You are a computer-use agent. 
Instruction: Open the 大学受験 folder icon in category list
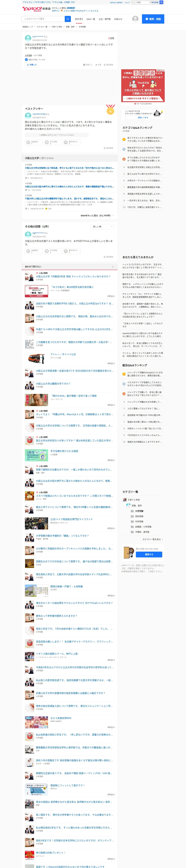click(x=132, y=511)
